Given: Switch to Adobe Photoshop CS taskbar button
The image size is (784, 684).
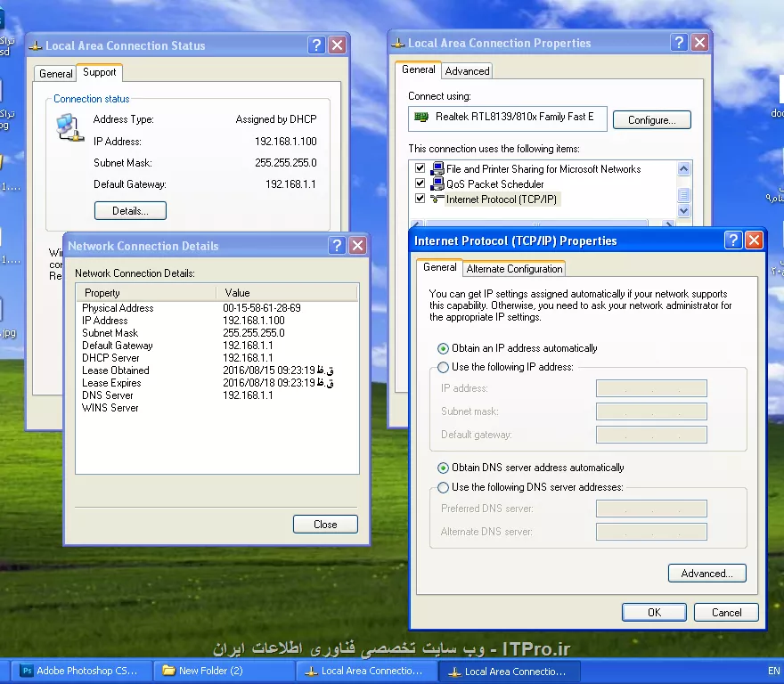Looking at the screenshot, I should (x=80, y=671).
